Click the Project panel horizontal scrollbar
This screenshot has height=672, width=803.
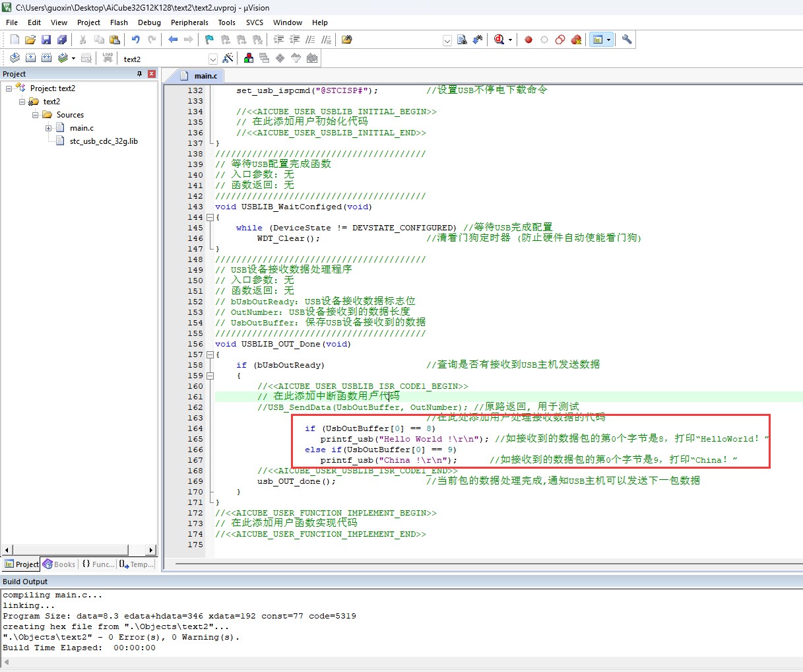click(79, 550)
